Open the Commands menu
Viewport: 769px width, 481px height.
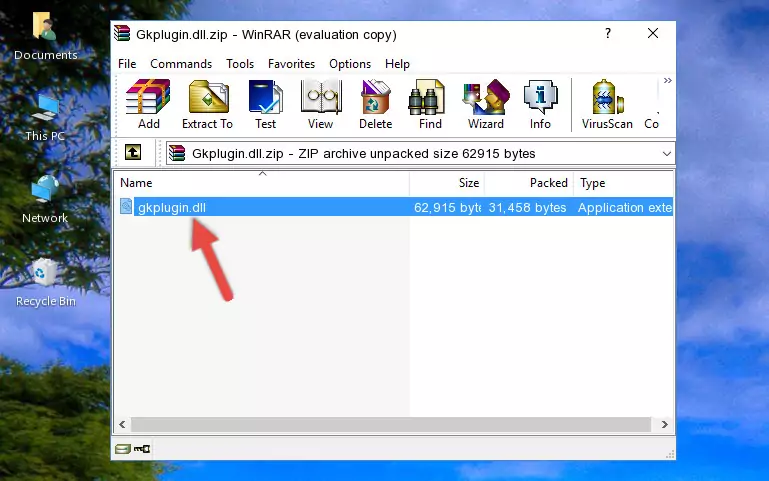point(181,64)
